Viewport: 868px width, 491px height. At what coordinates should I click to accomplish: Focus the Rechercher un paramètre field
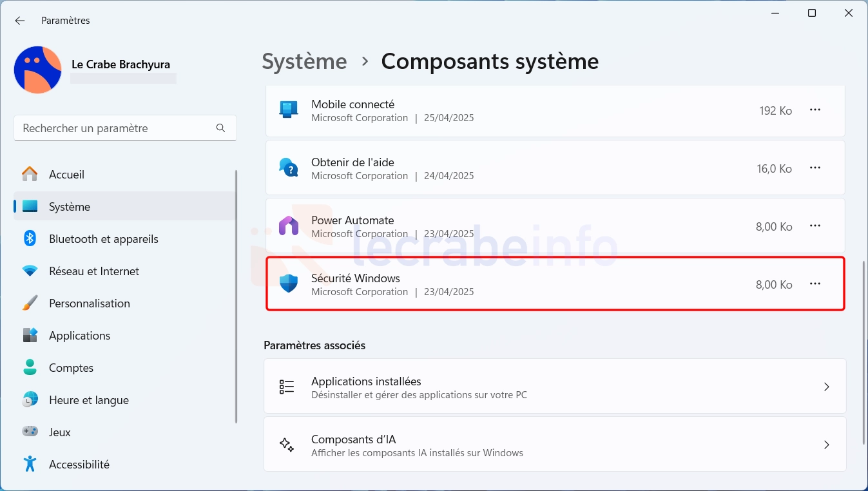(116, 128)
